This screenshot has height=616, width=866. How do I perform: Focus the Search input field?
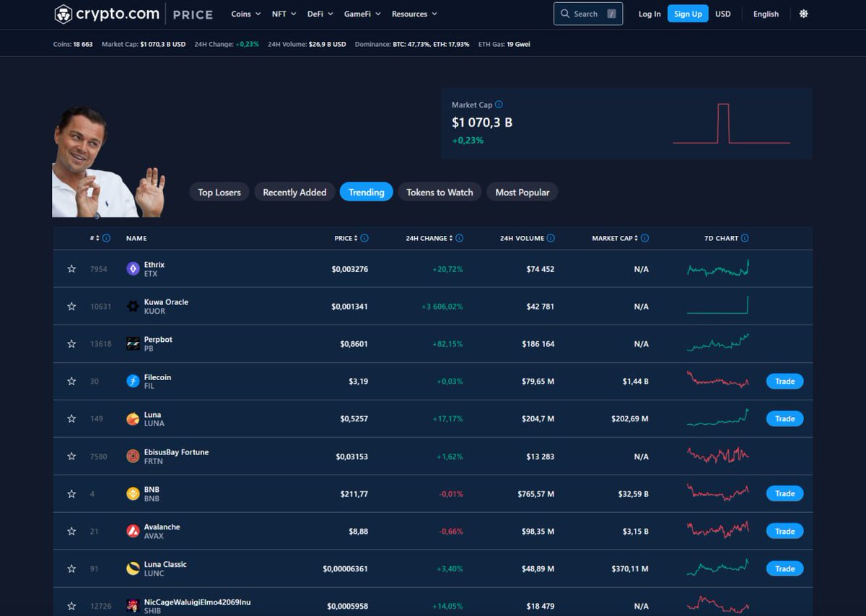[588, 14]
